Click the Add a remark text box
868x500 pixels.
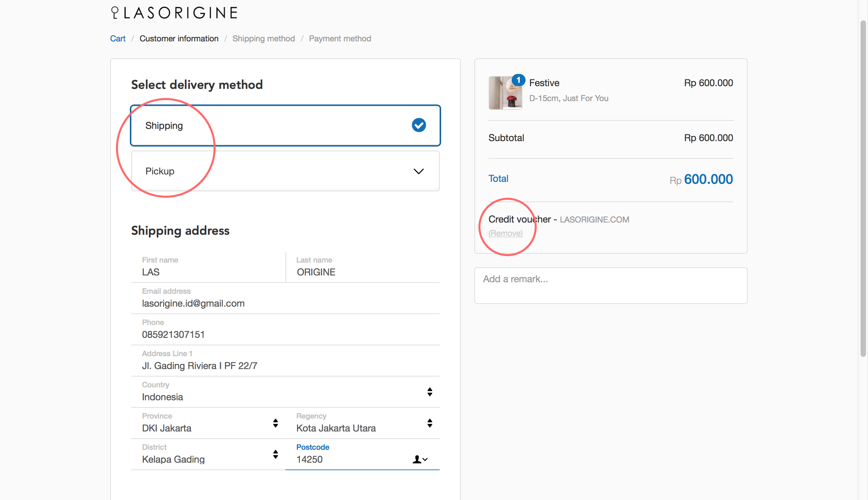[611, 285]
